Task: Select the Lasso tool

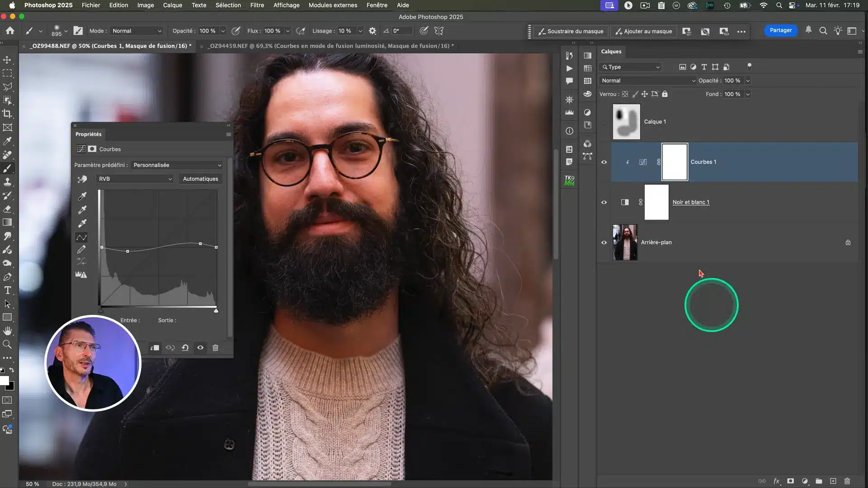Action: [x=7, y=87]
